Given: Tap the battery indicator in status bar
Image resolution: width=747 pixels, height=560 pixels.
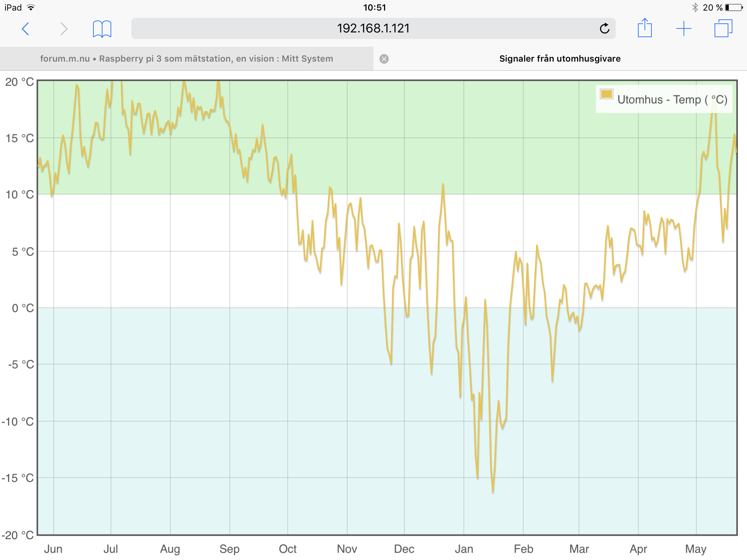Looking at the screenshot, I should click(734, 7).
